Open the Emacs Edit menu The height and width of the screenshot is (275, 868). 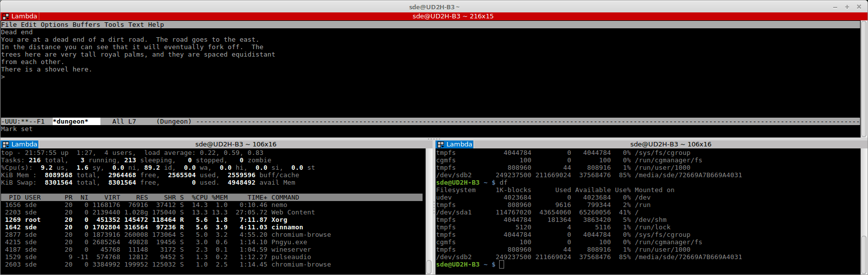tap(28, 25)
